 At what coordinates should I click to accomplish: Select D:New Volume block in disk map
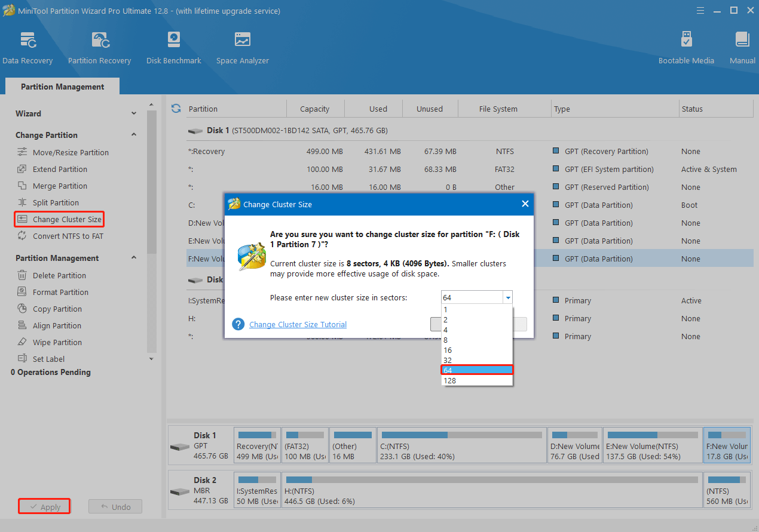click(x=574, y=445)
